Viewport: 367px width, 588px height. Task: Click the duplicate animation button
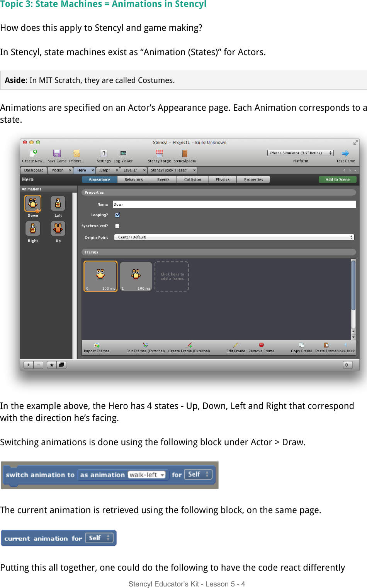61,365
